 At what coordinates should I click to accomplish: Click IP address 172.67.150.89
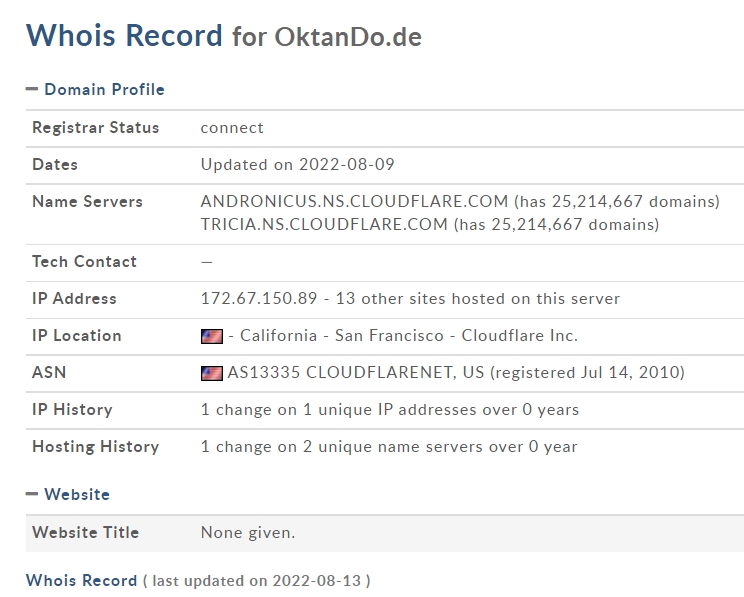coord(259,298)
